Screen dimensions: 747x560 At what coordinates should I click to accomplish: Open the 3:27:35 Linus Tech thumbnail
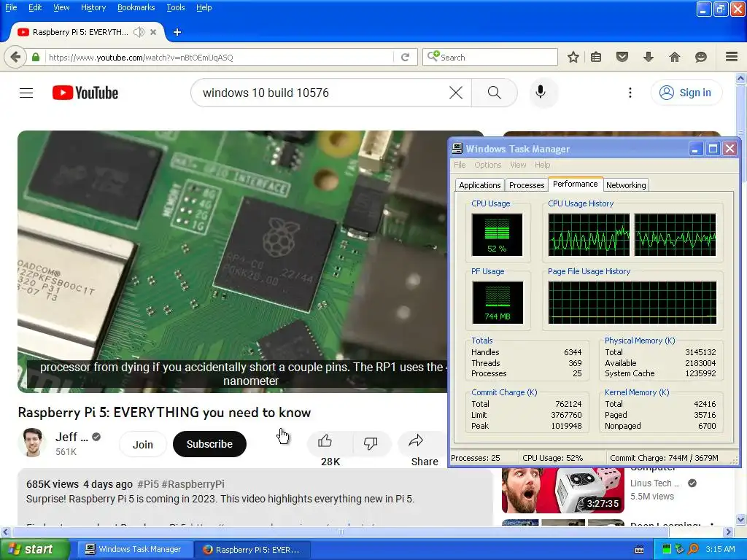563,491
